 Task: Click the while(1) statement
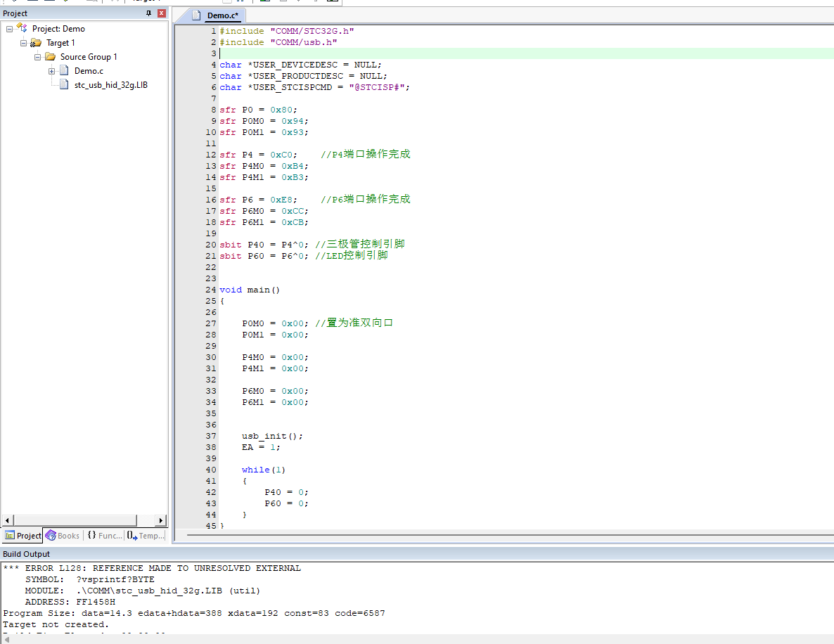pos(263,470)
